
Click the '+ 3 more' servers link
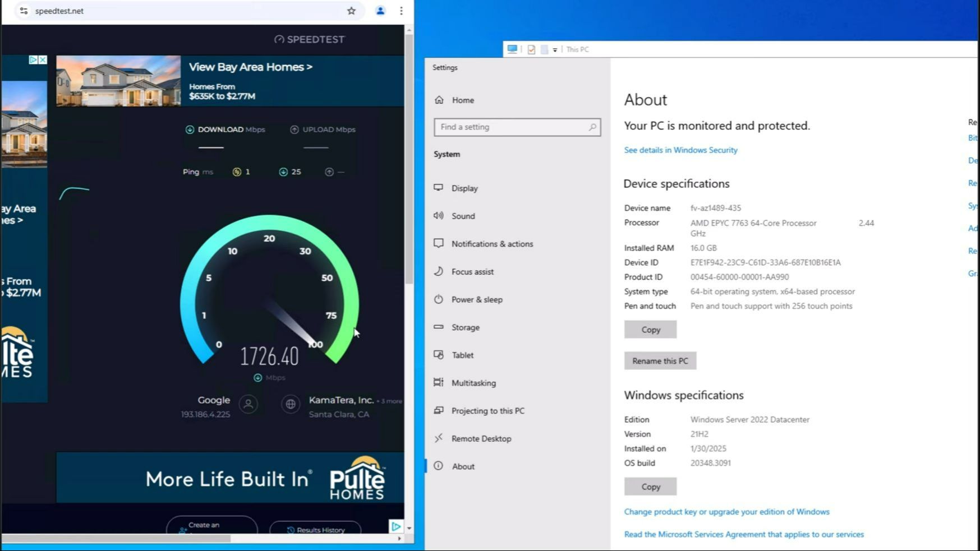pyautogui.click(x=389, y=401)
